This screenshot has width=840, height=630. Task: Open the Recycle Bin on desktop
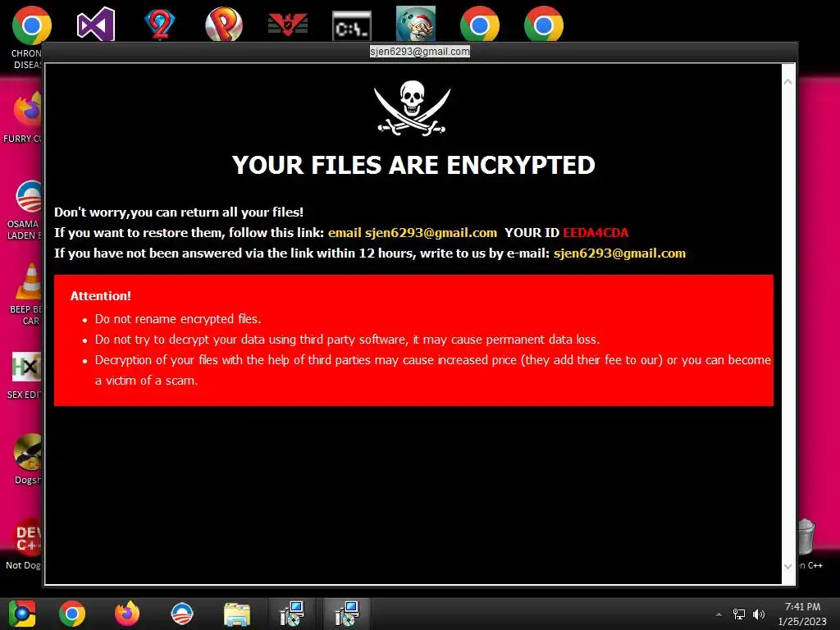click(806, 536)
